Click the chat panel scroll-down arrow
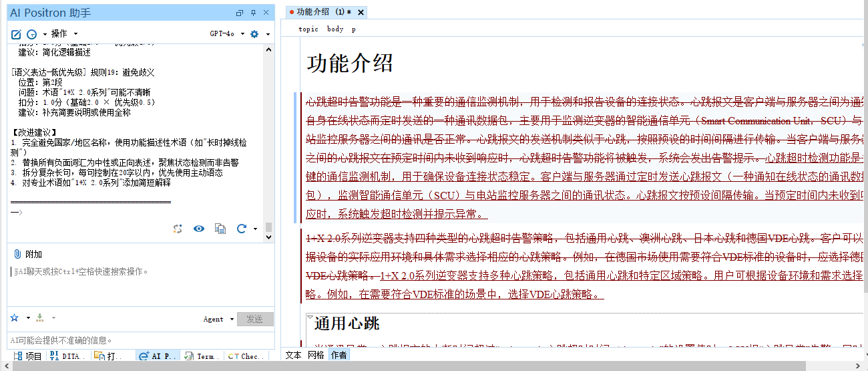 (269, 237)
